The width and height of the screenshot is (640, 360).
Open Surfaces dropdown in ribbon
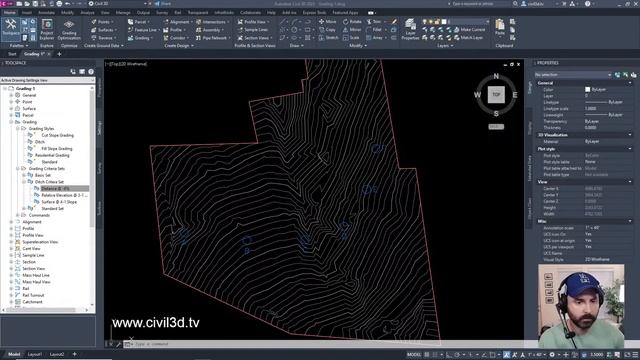pos(104,30)
